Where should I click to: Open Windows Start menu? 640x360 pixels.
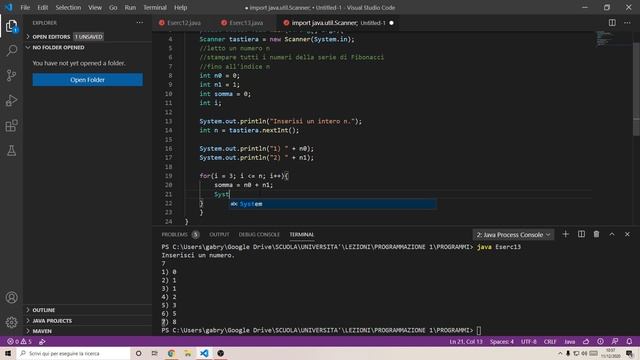coord(8,353)
